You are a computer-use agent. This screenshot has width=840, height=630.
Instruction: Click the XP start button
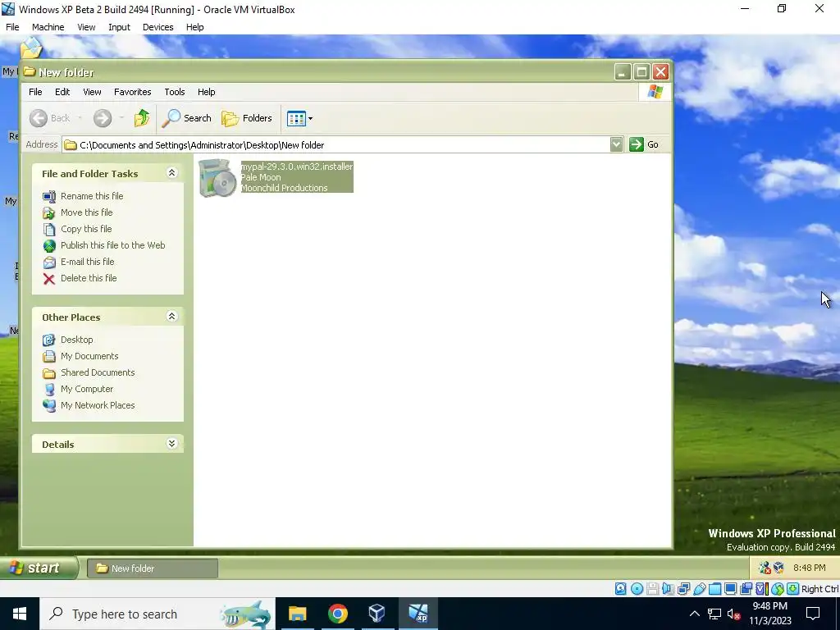pyautogui.click(x=39, y=568)
